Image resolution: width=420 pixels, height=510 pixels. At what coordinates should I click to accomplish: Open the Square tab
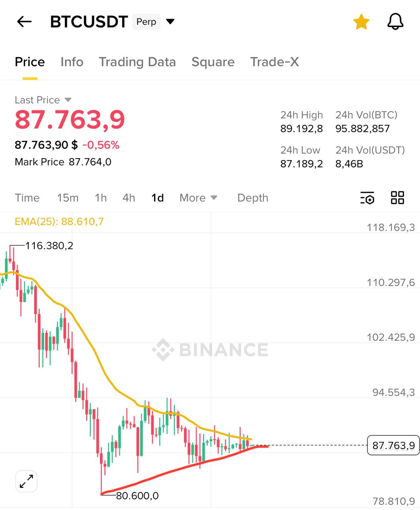213,62
